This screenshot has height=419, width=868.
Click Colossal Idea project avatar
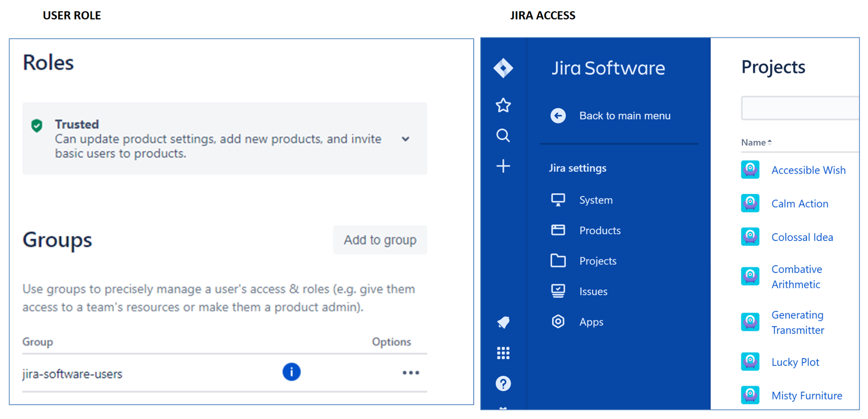[x=750, y=237]
